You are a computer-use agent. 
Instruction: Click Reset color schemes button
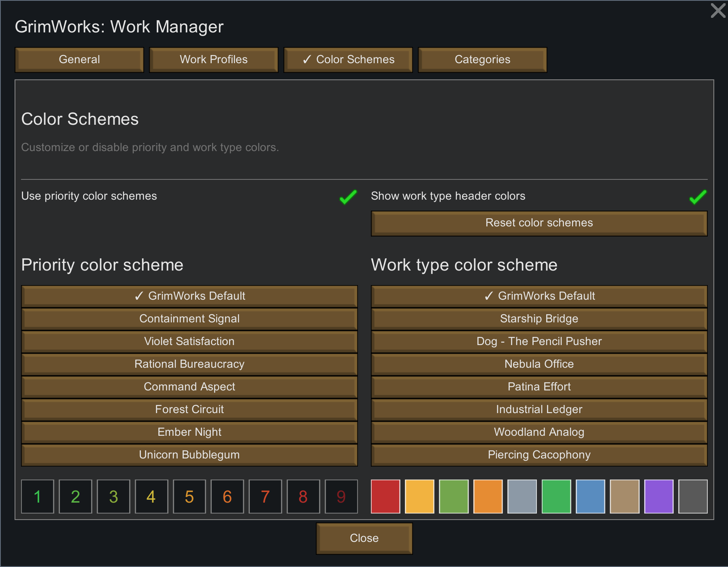pyautogui.click(x=539, y=223)
